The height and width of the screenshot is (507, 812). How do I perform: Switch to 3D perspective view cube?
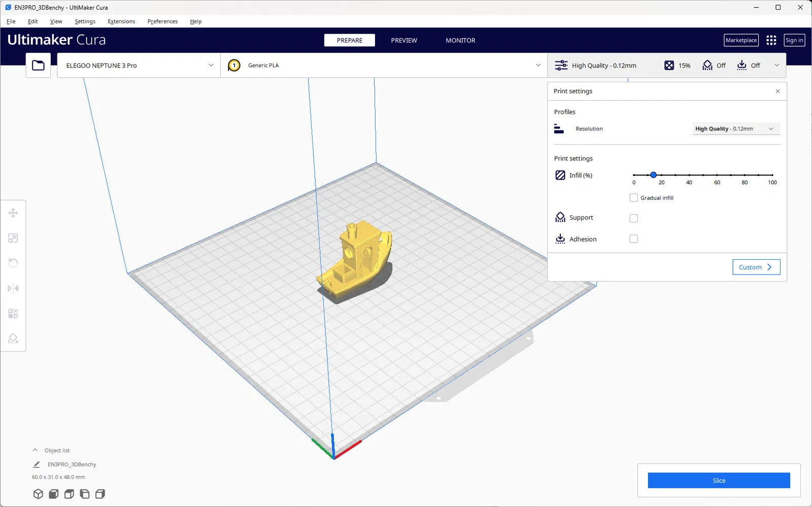[38, 494]
